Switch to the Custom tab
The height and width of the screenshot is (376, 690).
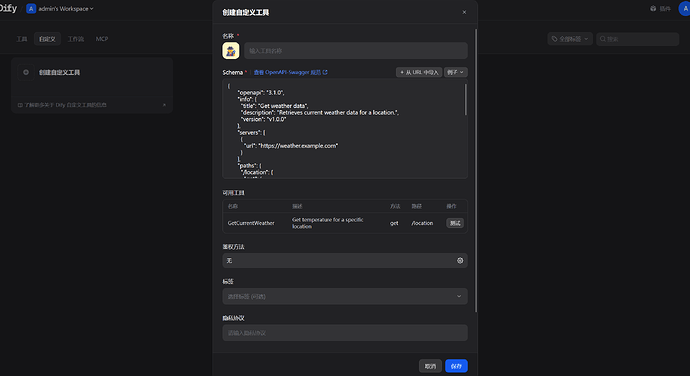click(x=47, y=39)
